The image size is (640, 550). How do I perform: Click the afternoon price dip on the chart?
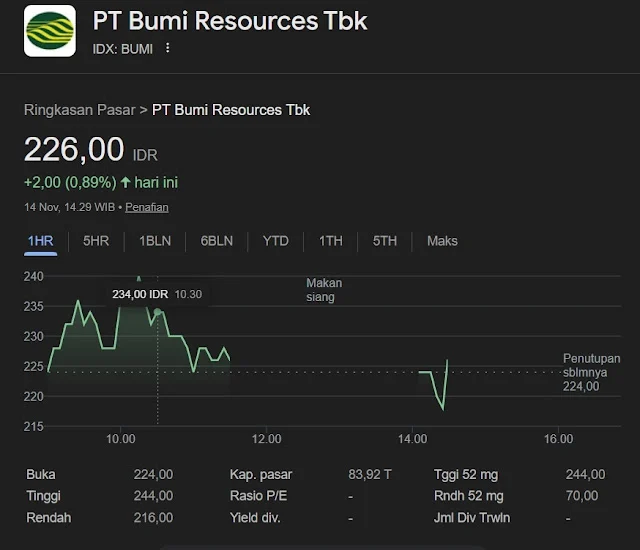[x=442, y=407]
